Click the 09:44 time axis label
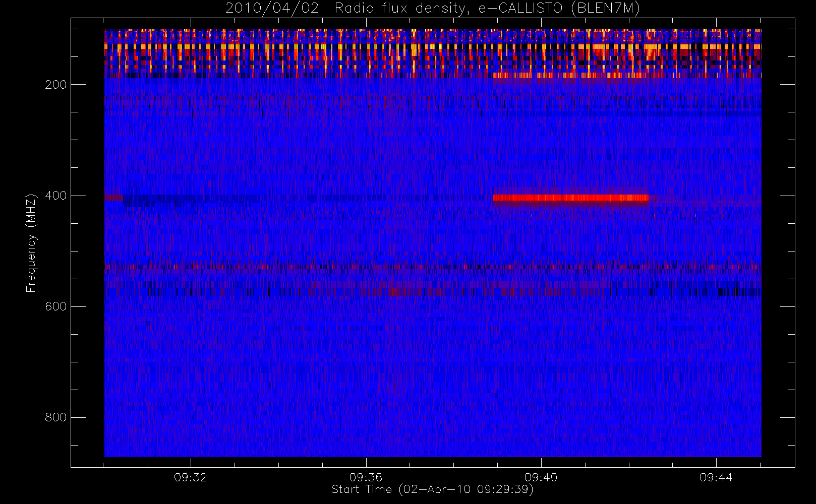816x504 pixels. coord(716,477)
